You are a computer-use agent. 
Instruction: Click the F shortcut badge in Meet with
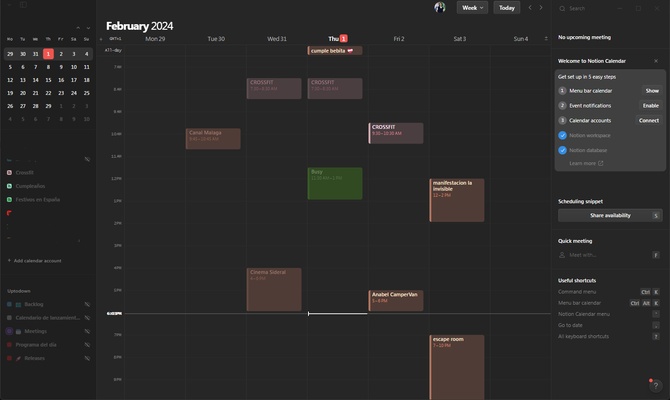coord(656,255)
